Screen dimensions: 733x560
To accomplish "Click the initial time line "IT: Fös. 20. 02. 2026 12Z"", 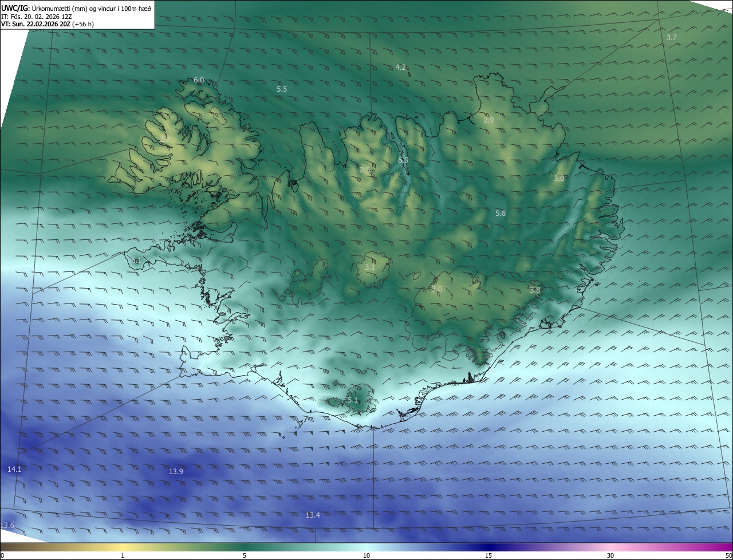I will pos(37,17).
